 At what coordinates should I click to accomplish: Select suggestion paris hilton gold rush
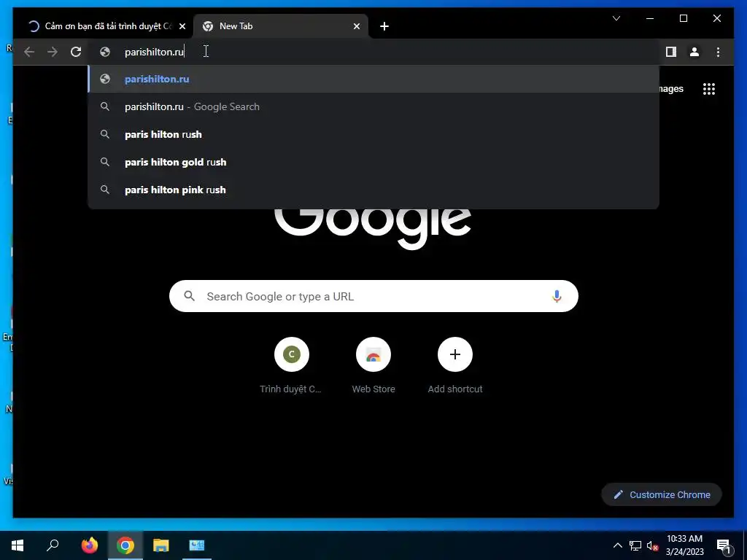(x=373, y=162)
